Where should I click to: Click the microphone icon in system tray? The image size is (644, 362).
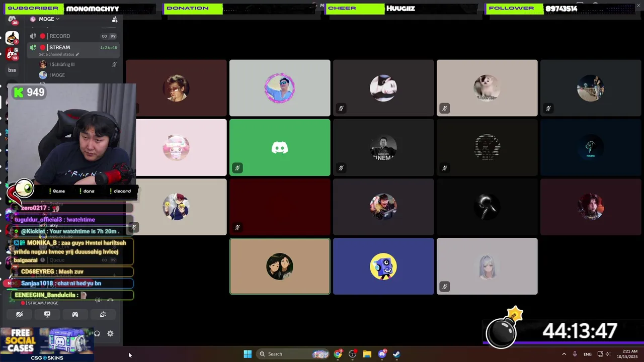pos(575,354)
